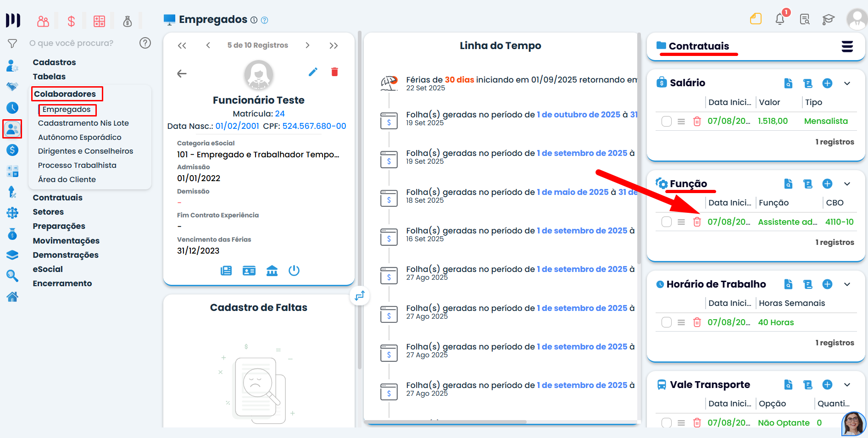Go to the first employee record
Screen dimensions: 868x438
pos(182,45)
